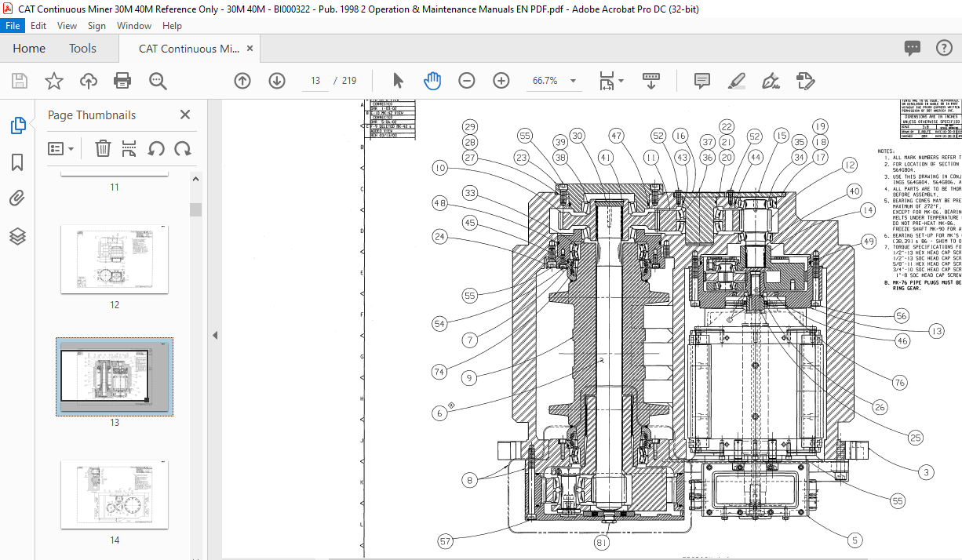Viewport: 962px width, 560px height.
Task: Open the Sign menu
Action: point(97,26)
